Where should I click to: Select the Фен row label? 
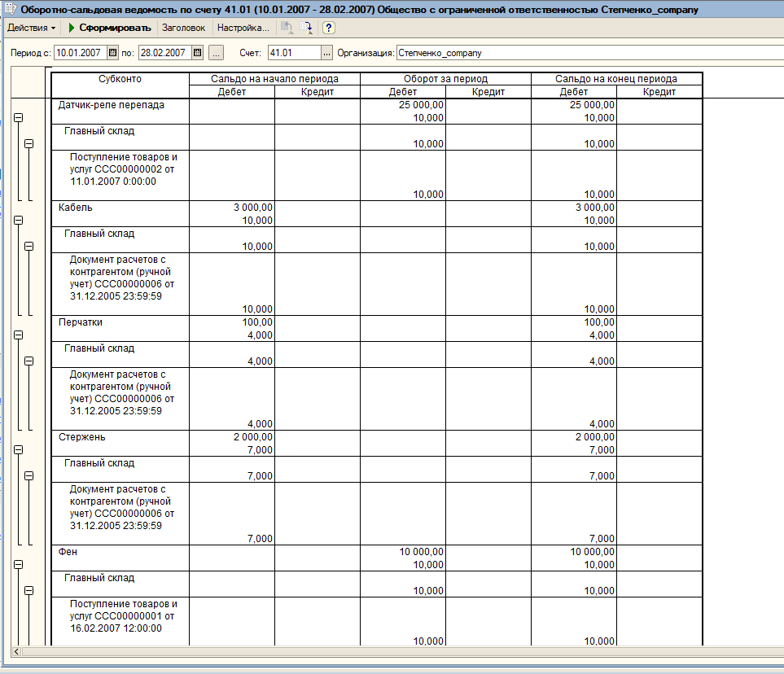[x=68, y=552]
